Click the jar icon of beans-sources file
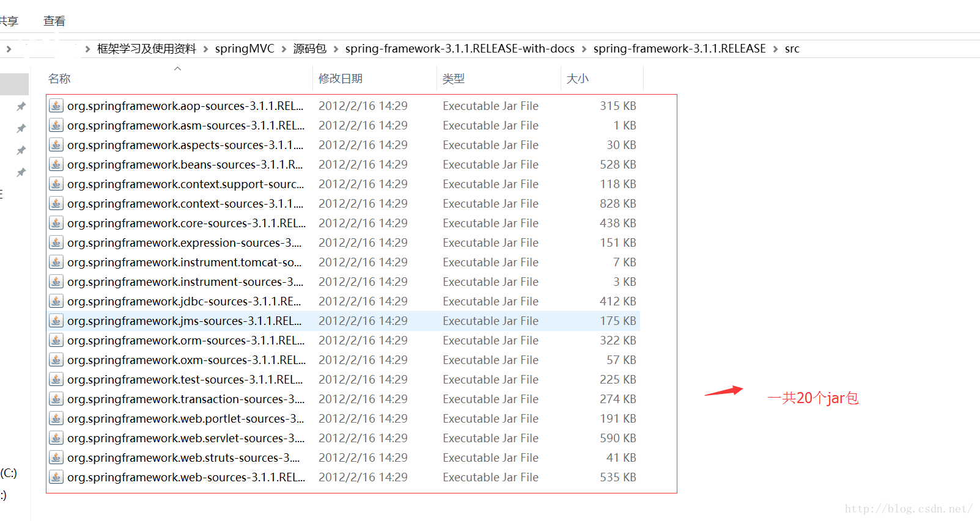The width and height of the screenshot is (980, 521). (x=56, y=164)
